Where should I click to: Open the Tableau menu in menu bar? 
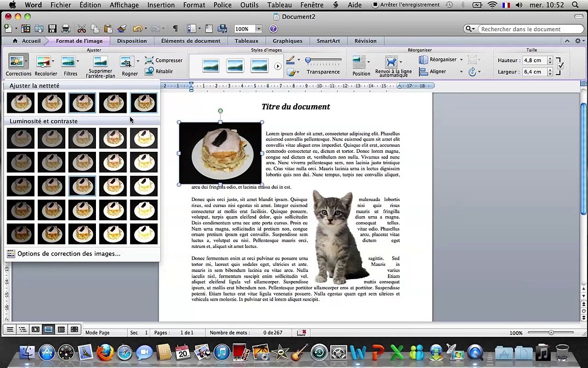279,5
